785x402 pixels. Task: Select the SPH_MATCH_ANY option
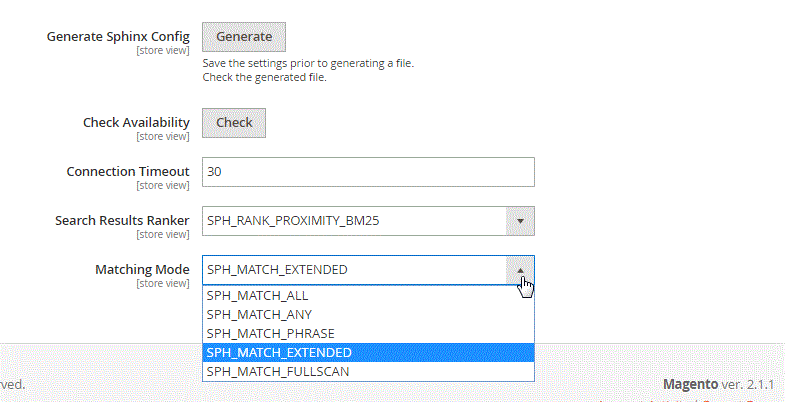(x=259, y=315)
